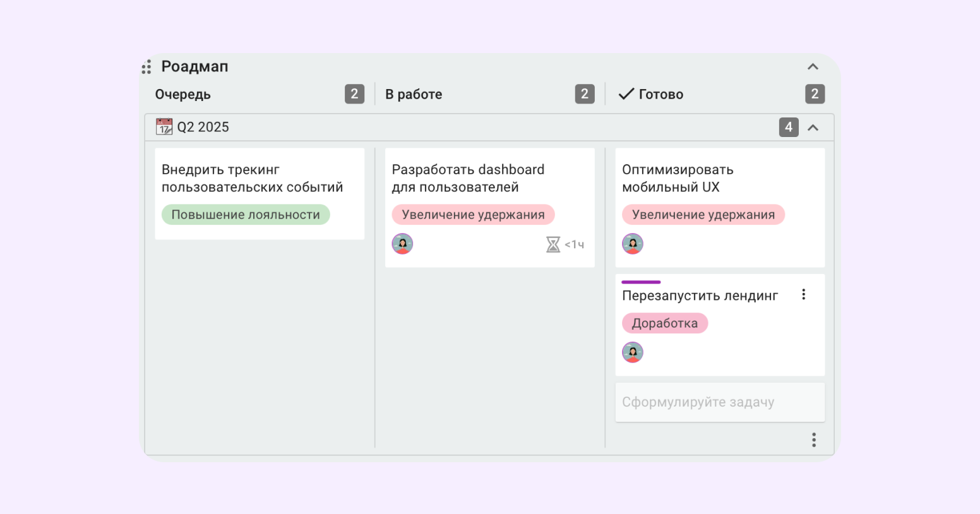
Task: Select the В работе column header
Action: (x=414, y=94)
